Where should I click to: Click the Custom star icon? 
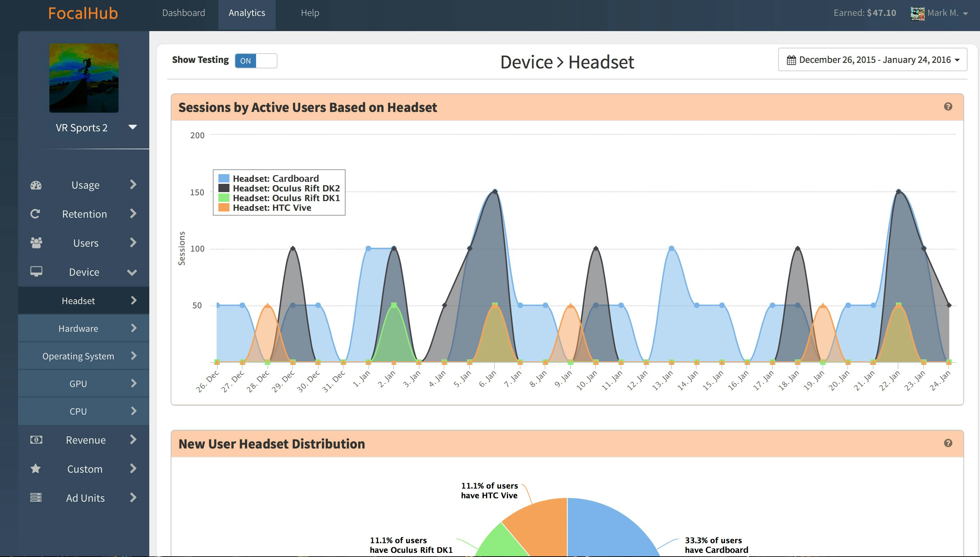pyautogui.click(x=36, y=469)
